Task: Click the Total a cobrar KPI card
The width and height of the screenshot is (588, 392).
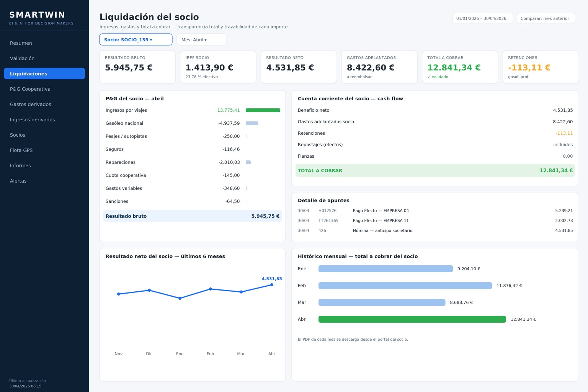Action: (460, 67)
